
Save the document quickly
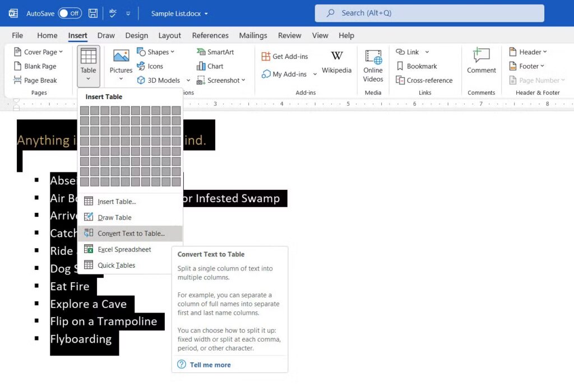[x=93, y=12]
